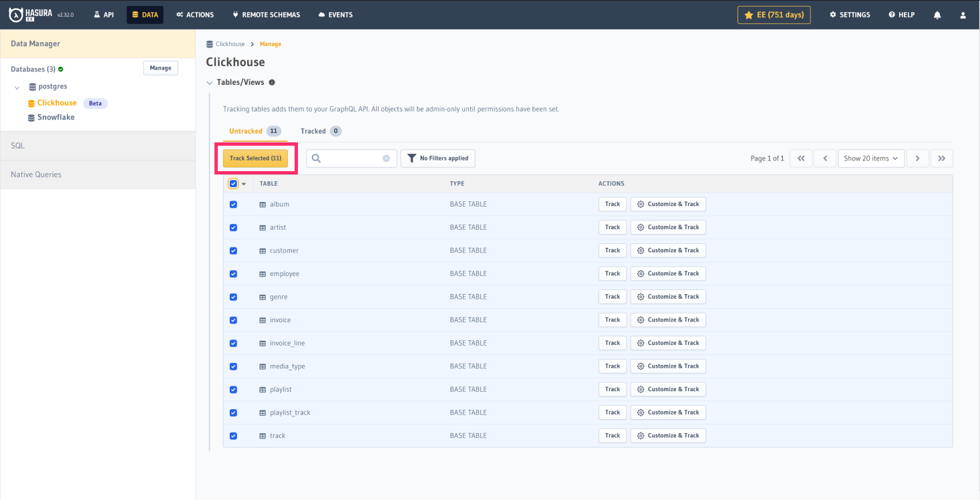Screen dimensions: 980x500
Task: Open Customize & Track for playlist_track
Action: (x=668, y=412)
